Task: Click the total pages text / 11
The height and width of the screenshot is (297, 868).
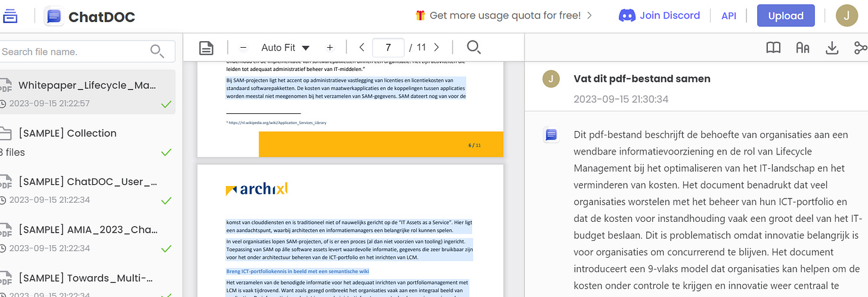Action: point(418,48)
